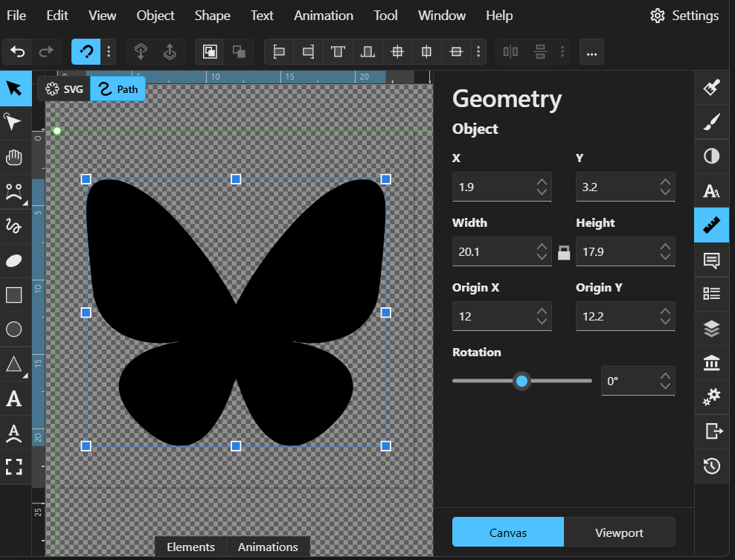Select the Rectangle tool
735x560 pixels.
point(14,295)
